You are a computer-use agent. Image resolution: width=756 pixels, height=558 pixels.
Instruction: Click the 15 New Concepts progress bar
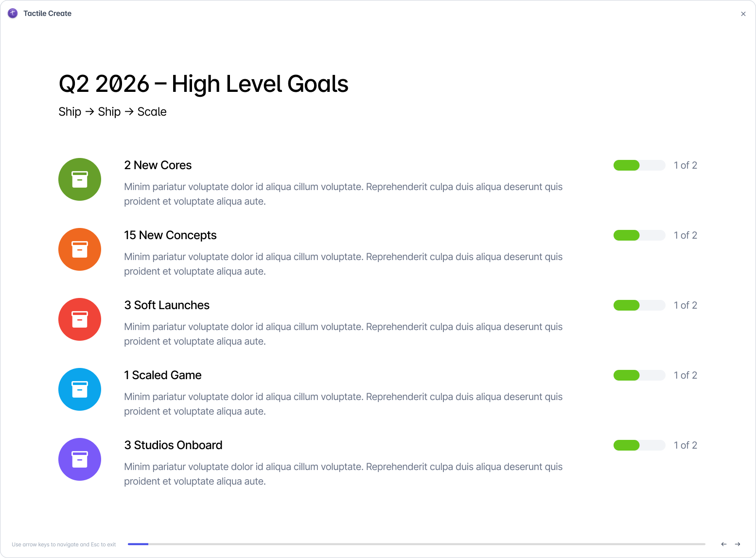[x=639, y=235]
